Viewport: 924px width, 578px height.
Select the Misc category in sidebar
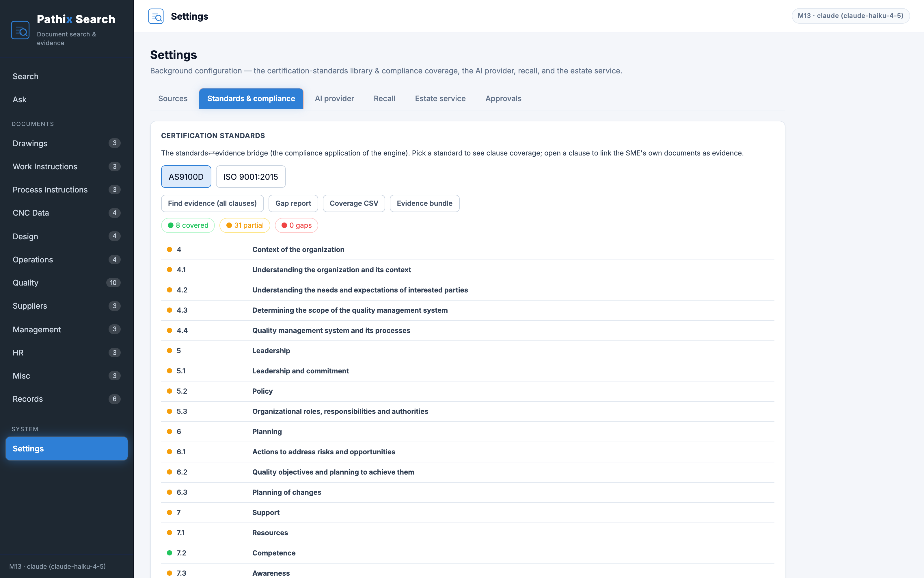(x=67, y=376)
